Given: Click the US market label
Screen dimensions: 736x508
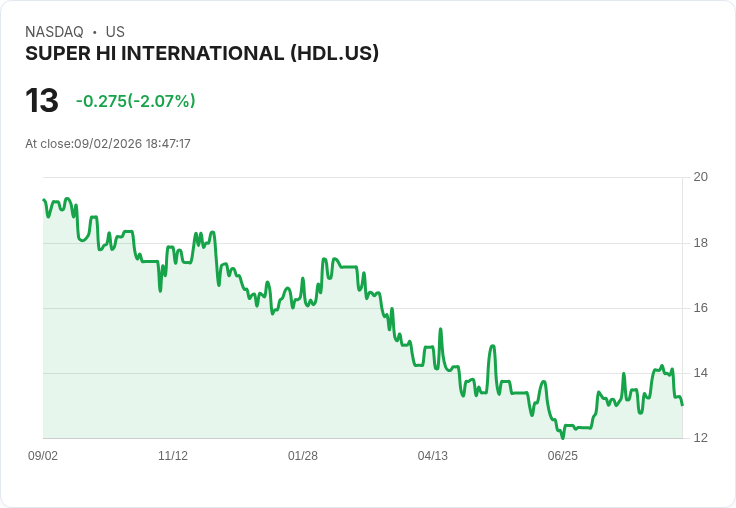Looking at the screenshot, I should click(x=115, y=32).
